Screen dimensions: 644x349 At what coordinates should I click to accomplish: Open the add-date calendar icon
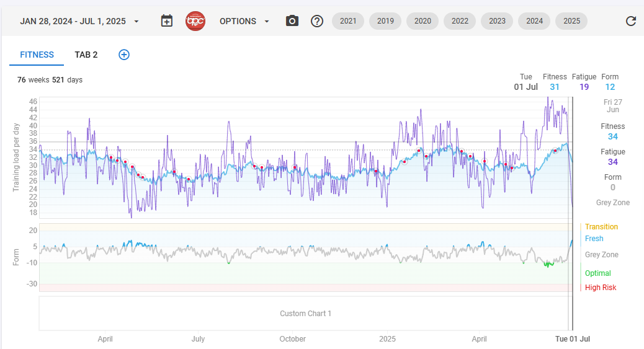pyautogui.click(x=167, y=21)
